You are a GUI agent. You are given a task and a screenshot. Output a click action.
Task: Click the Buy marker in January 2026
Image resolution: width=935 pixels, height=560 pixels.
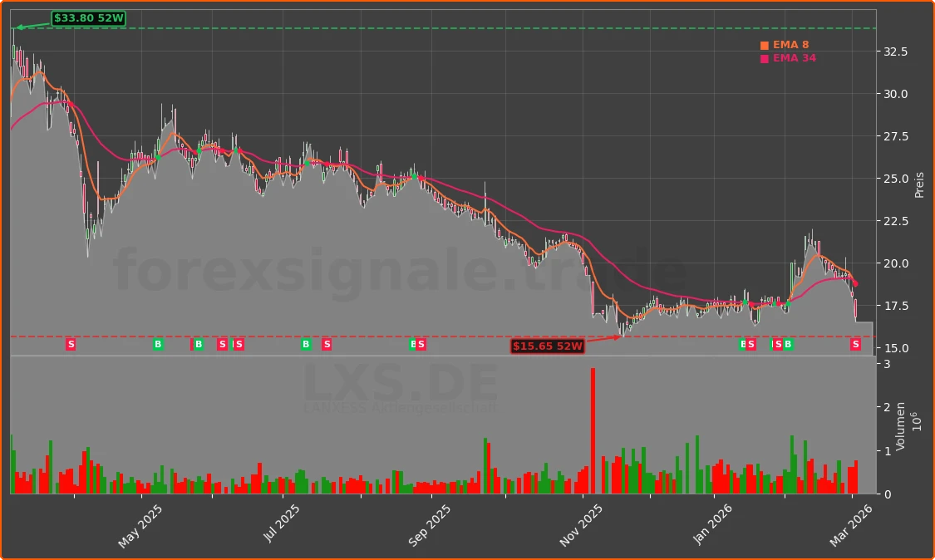(742, 344)
